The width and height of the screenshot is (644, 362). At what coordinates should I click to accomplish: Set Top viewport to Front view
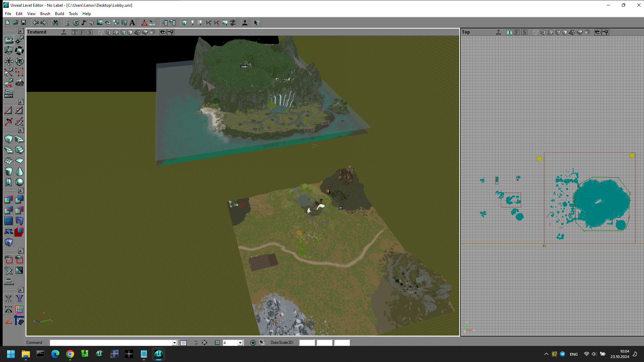(x=517, y=32)
